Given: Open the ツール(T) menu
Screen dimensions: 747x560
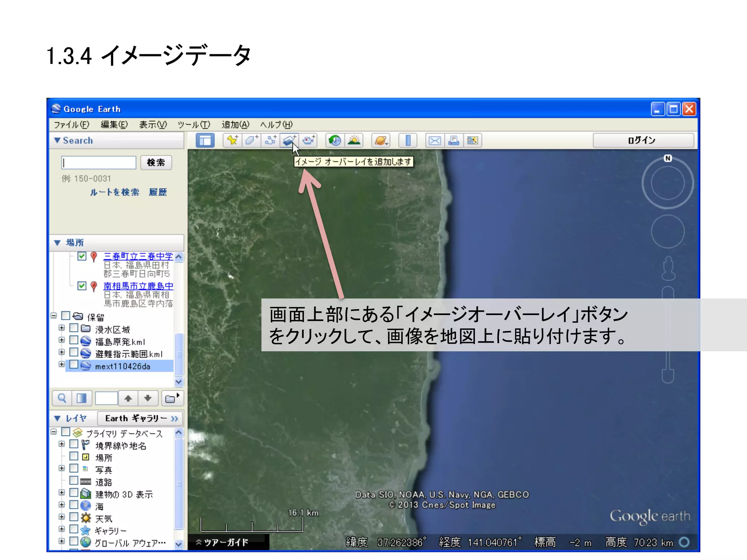Looking at the screenshot, I should (x=194, y=125).
